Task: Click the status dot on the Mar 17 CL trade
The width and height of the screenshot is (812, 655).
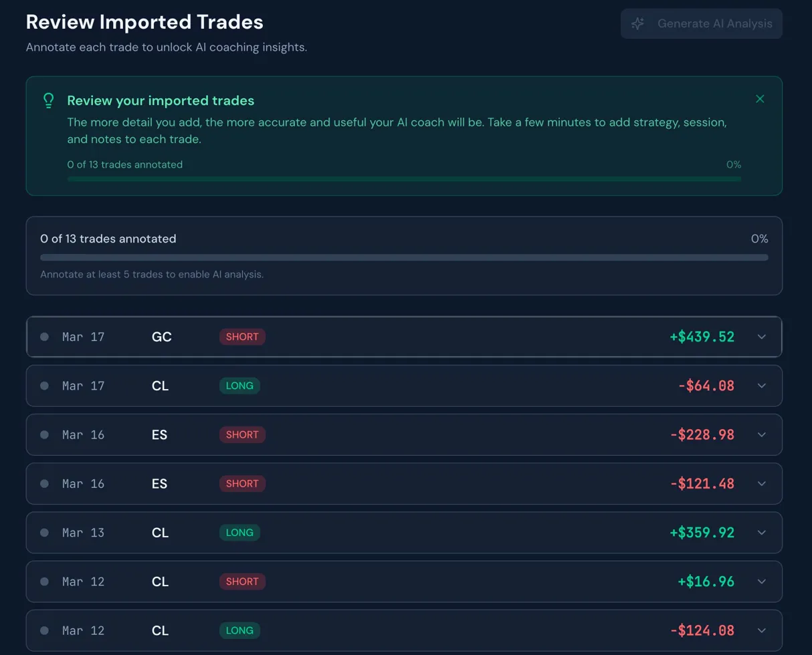Action: pyautogui.click(x=44, y=386)
